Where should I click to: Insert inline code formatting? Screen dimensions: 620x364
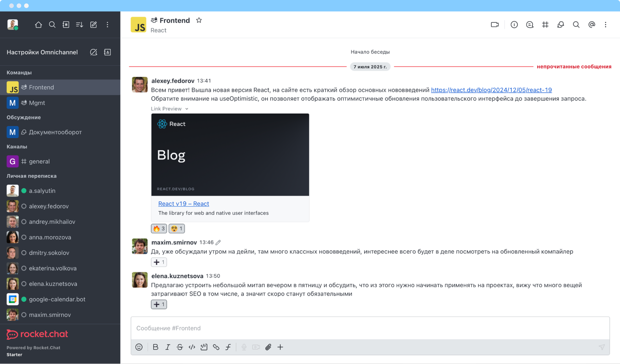click(x=192, y=347)
